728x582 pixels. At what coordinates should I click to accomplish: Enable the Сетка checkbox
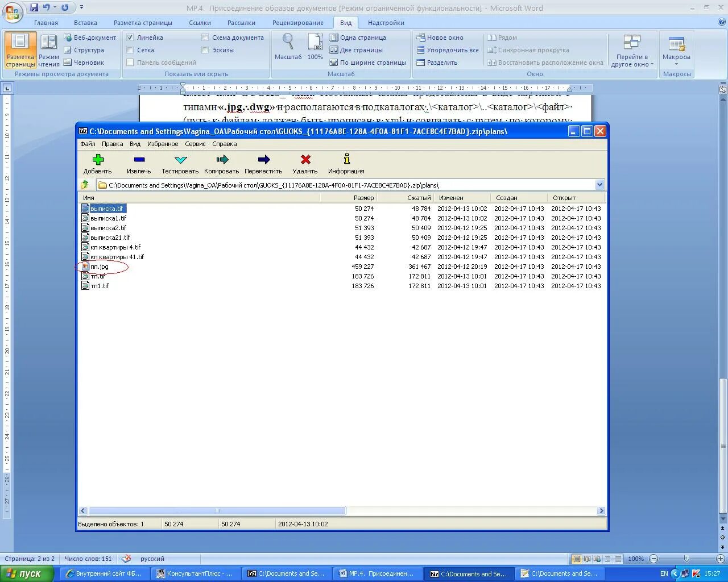tap(130, 50)
